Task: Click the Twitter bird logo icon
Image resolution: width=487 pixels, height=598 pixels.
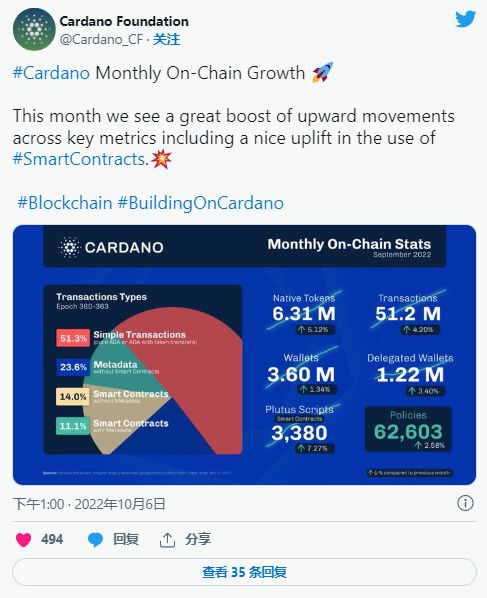Action: (x=465, y=19)
